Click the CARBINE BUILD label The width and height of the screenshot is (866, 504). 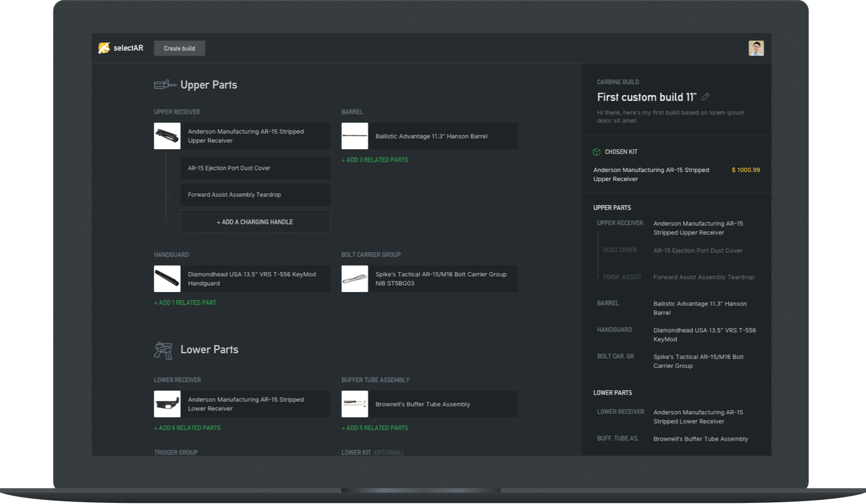[x=618, y=82]
